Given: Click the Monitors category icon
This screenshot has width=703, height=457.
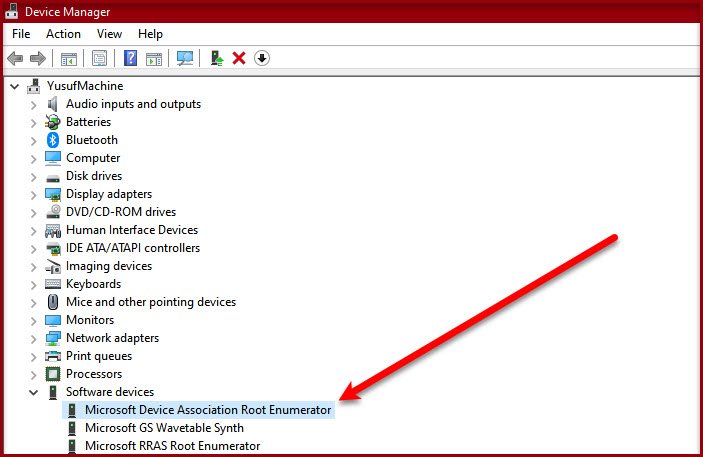Looking at the screenshot, I should 53,320.
